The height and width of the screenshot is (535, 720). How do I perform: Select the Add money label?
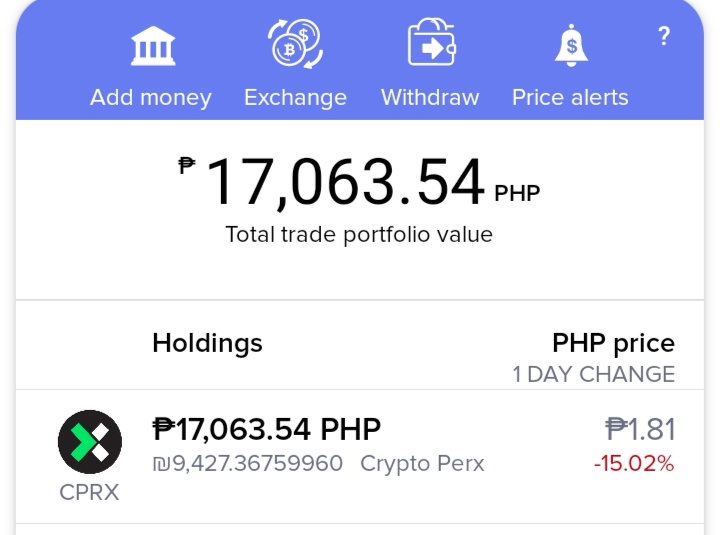[x=151, y=98]
